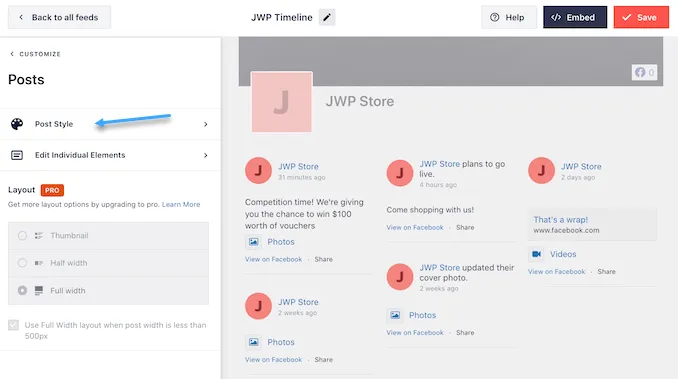Open the Edit Individual Elements menu item
The height and width of the screenshot is (379, 678).
coord(110,155)
